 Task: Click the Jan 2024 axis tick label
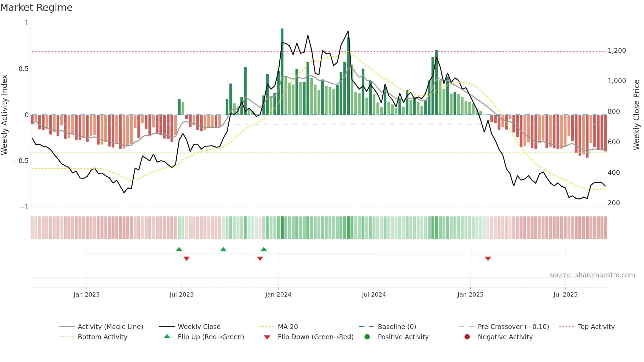click(x=278, y=294)
